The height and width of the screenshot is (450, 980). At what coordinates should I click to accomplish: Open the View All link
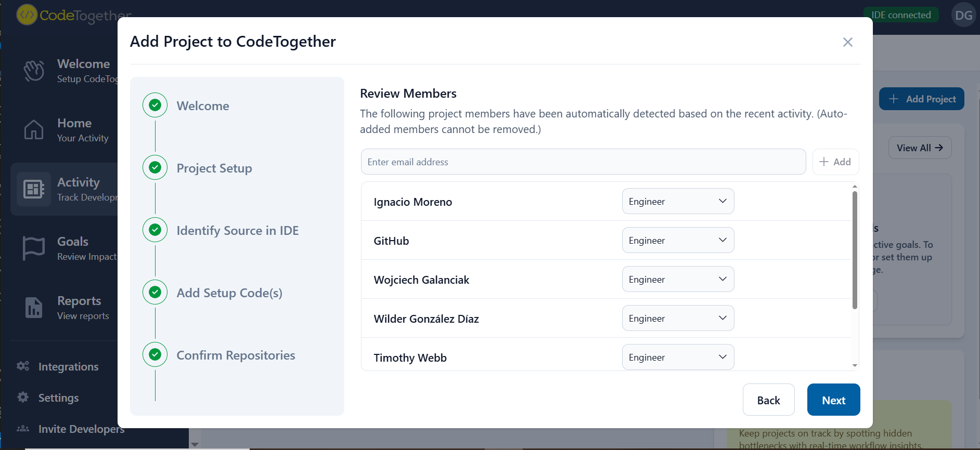919,148
